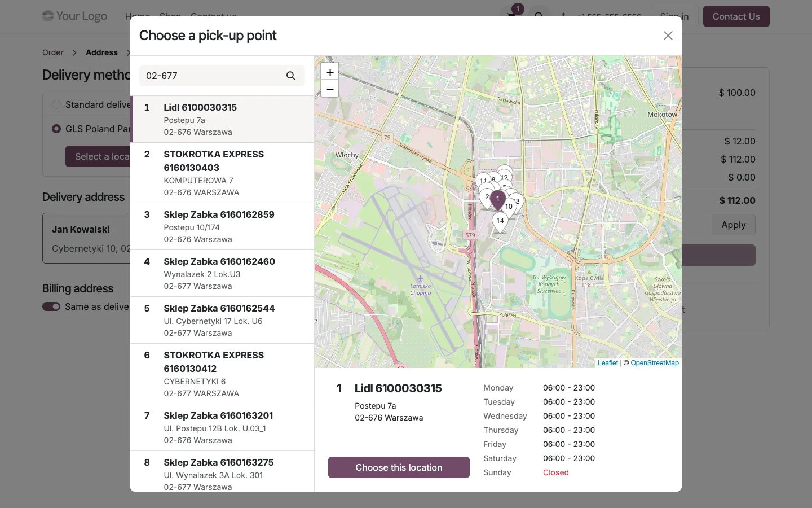The width and height of the screenshot is (812, 508).
Task: Select the highlighted map marker 1
Action: [498, 200]
